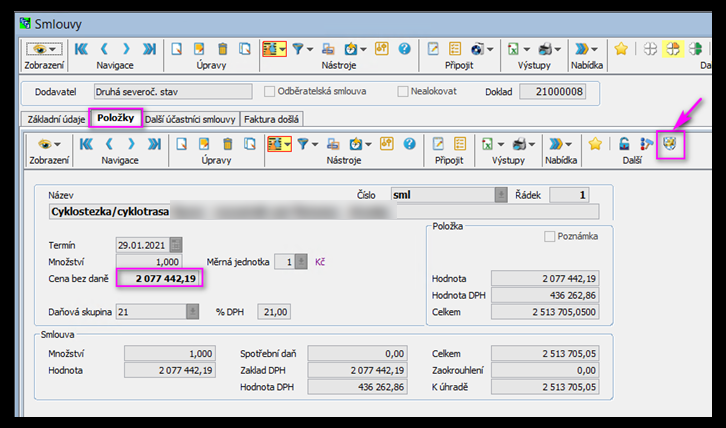Jump to the first record in top Navigace
The height and width of the screenshot is (428, 726).
85,48
